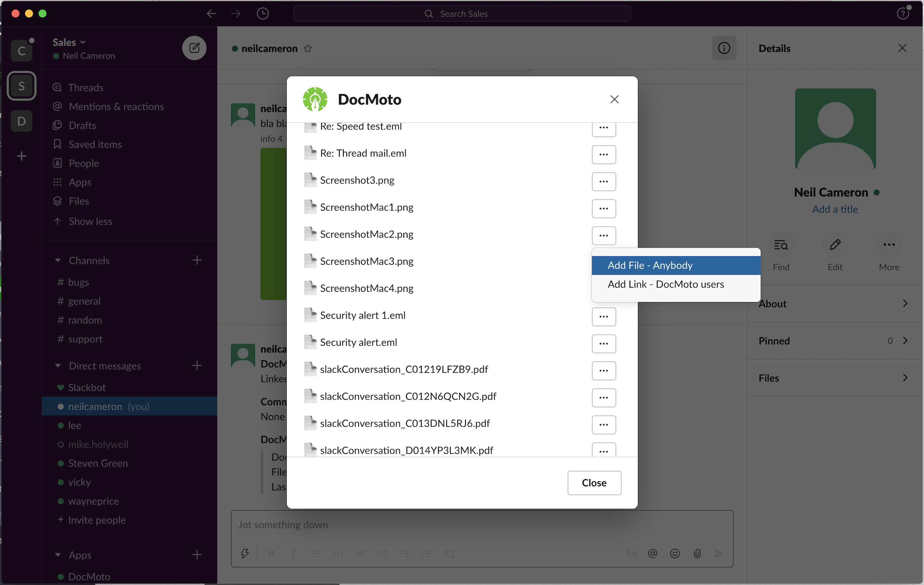Viewport: 924px width, 585px height.
Task: Add a new workspace with plus
Action: point(22,156)
